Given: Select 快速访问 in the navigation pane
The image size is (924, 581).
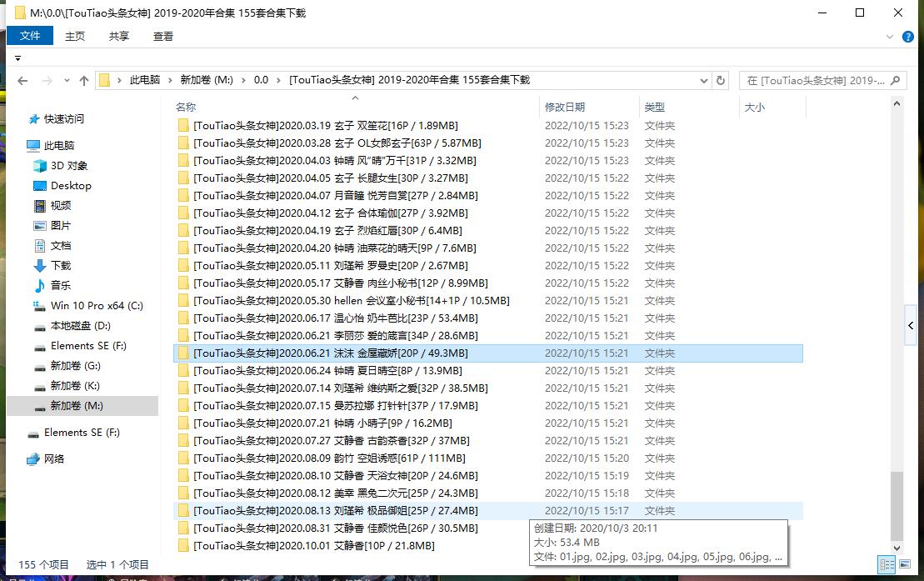Looking at the screenshot, I should point(63,118).
